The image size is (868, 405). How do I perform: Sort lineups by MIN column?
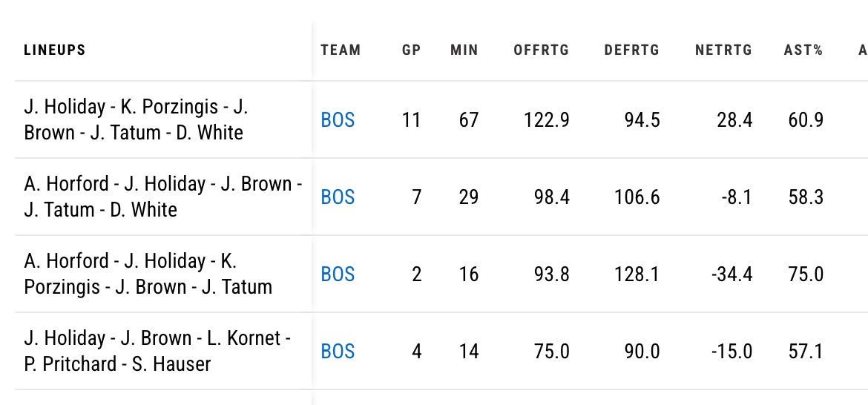click(x=464, y=50)
